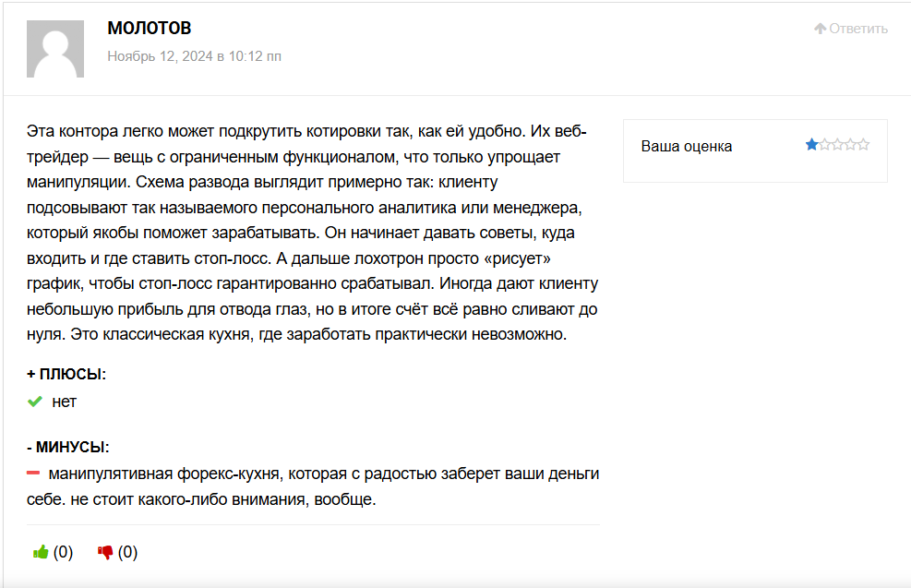
Task: Click the red thumbs-down dislike icon
Action: pos(105,552)
